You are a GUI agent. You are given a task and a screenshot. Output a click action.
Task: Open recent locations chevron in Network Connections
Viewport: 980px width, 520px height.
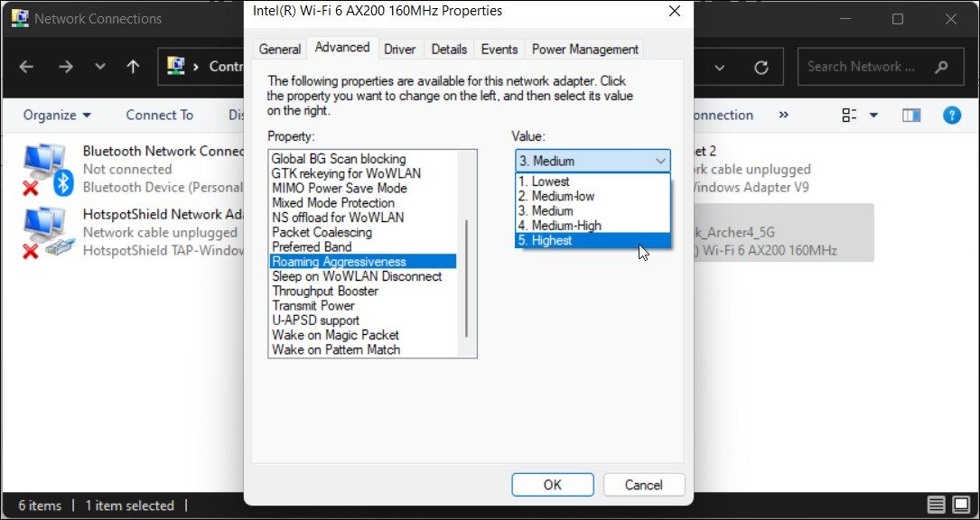pos(100,67)
